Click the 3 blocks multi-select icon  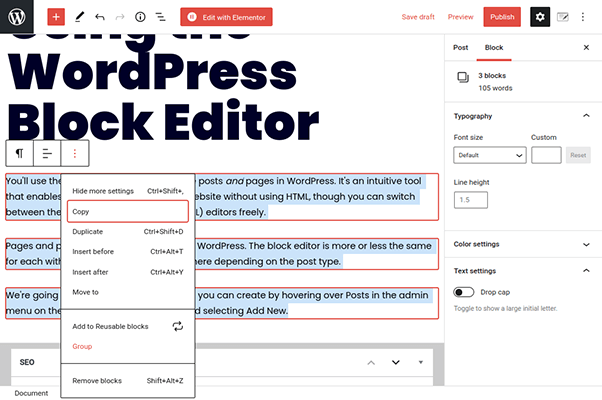pyautogui.click(x=463, y=78)
